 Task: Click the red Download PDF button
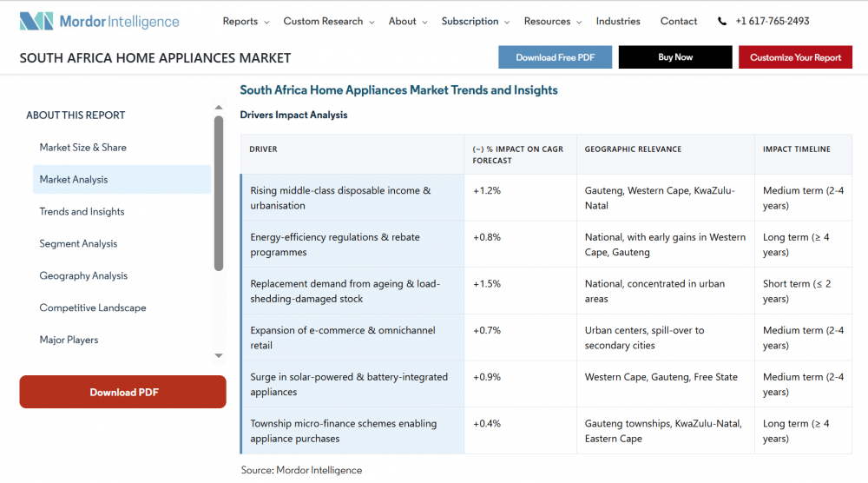coord(123,392)
